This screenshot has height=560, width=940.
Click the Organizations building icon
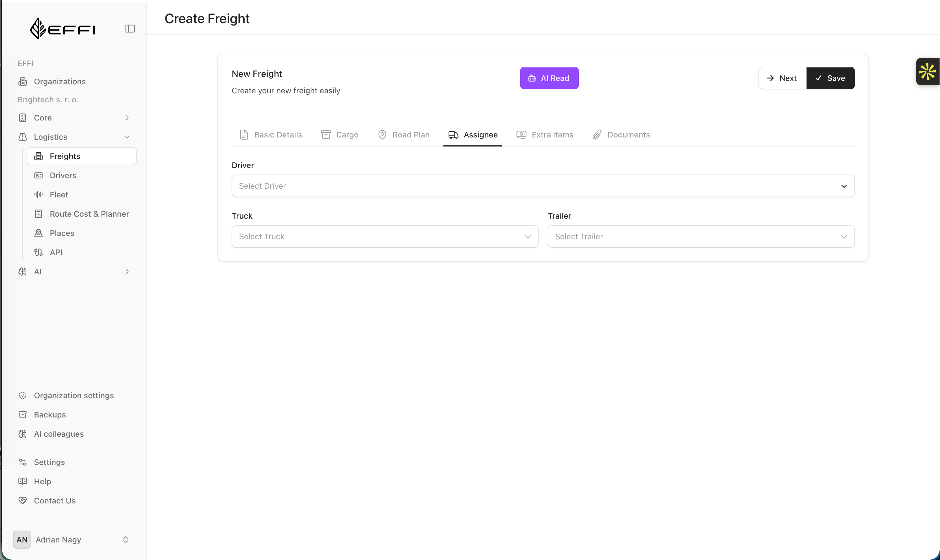coord(23,81)
